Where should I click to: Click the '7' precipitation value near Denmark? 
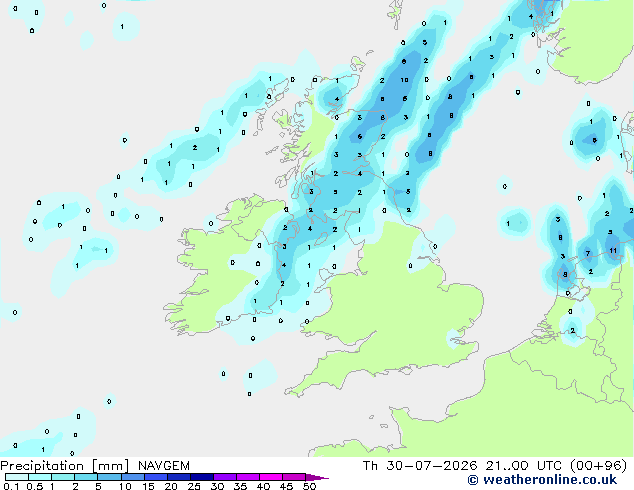(588, 253)
